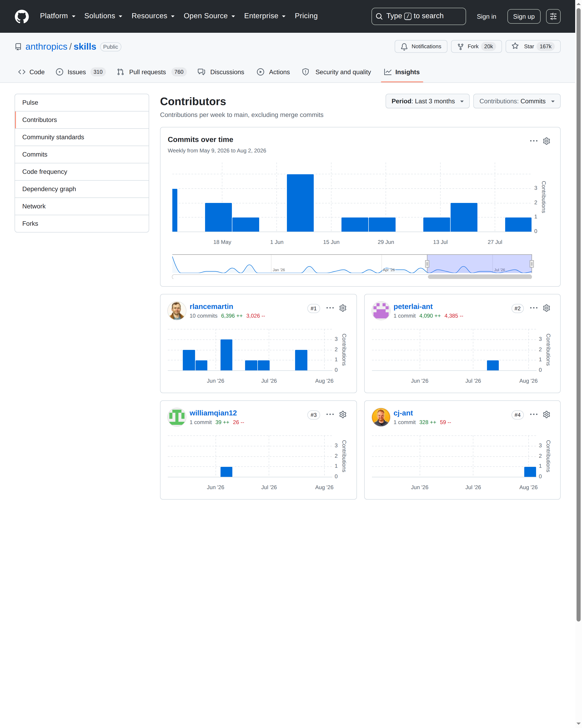Open the anthropics organization link
Image resolution: width=582 pixels, height=728 pixels.
[46, 47]
